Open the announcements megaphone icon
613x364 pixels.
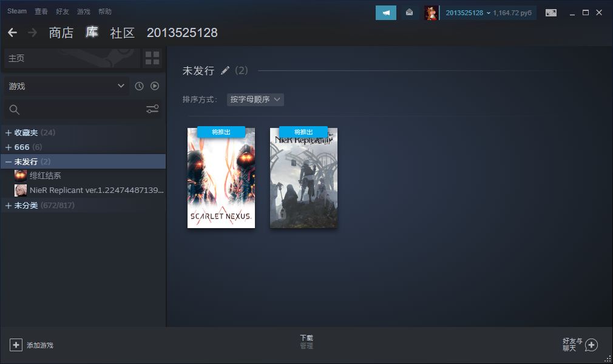[386, 13]
